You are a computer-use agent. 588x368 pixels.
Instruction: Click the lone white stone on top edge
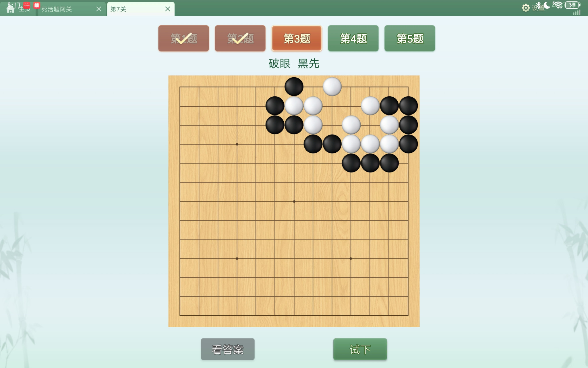(x=332, y=87)
